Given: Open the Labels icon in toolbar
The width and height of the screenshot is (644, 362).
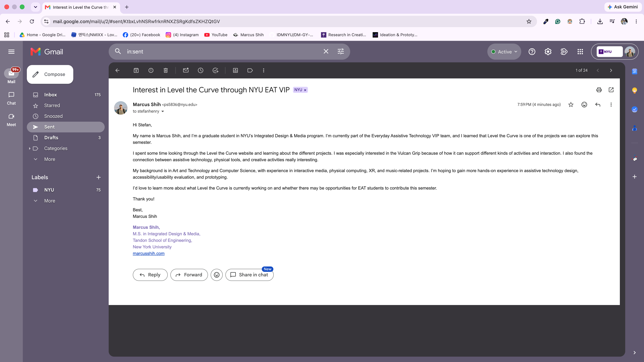Looking at the screenshot, I should point(250,70).
